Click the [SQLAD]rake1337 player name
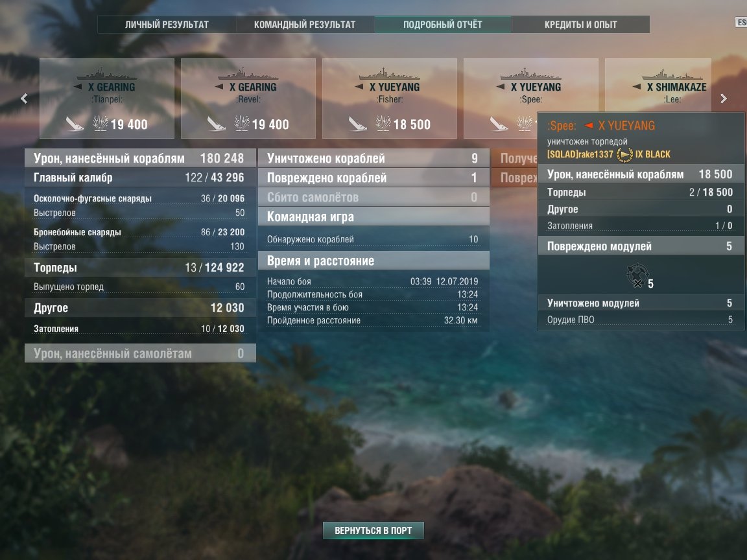This screenshot has height=560, width=747. tap(580, 154)
